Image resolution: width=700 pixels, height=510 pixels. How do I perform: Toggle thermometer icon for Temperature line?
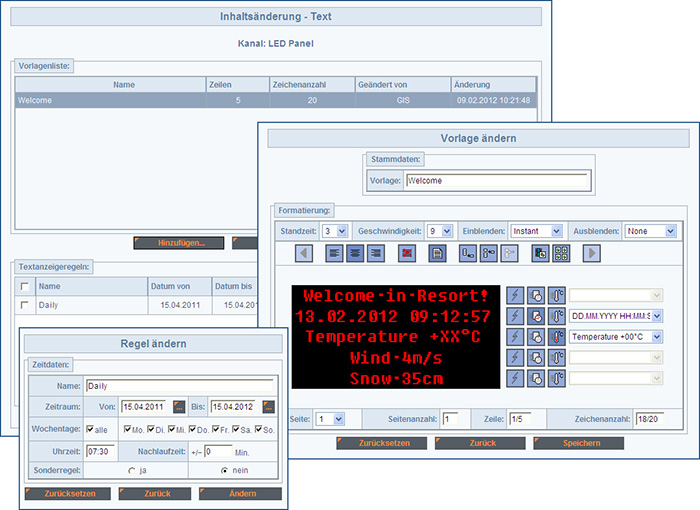coord(557,337)
